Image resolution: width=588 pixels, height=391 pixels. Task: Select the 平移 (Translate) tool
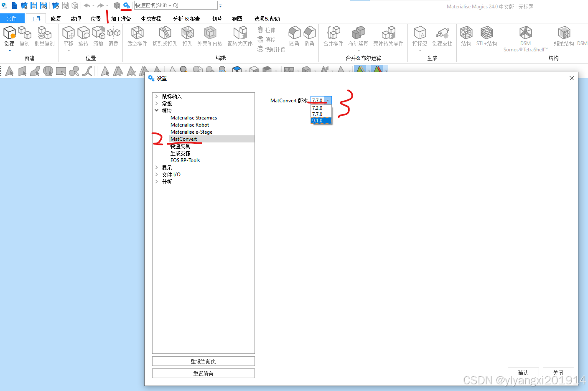69,33
